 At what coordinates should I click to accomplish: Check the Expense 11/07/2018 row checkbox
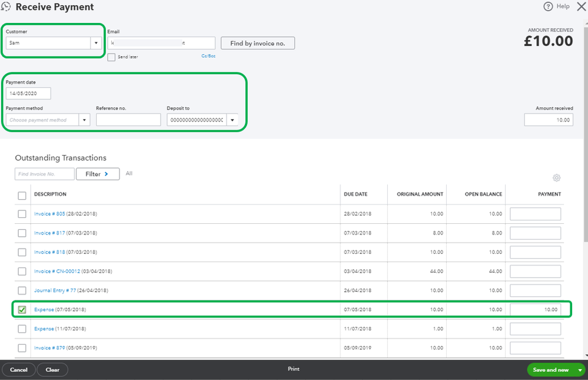tap(22, 329)
